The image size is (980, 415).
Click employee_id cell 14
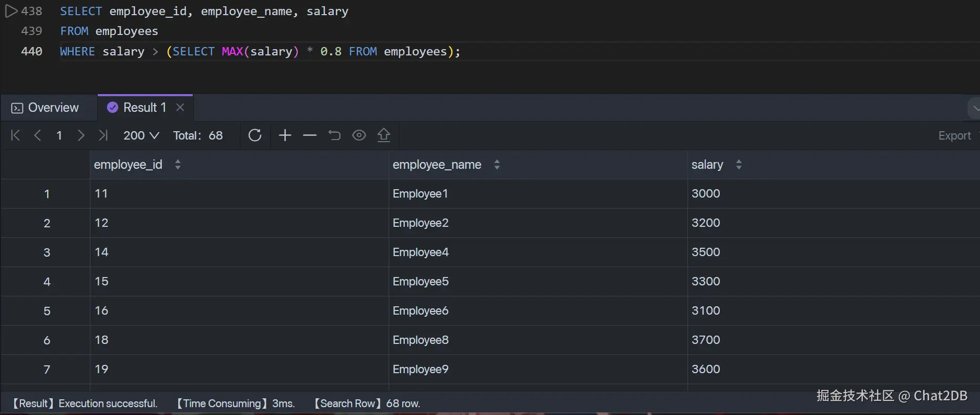tap(239, 252)
